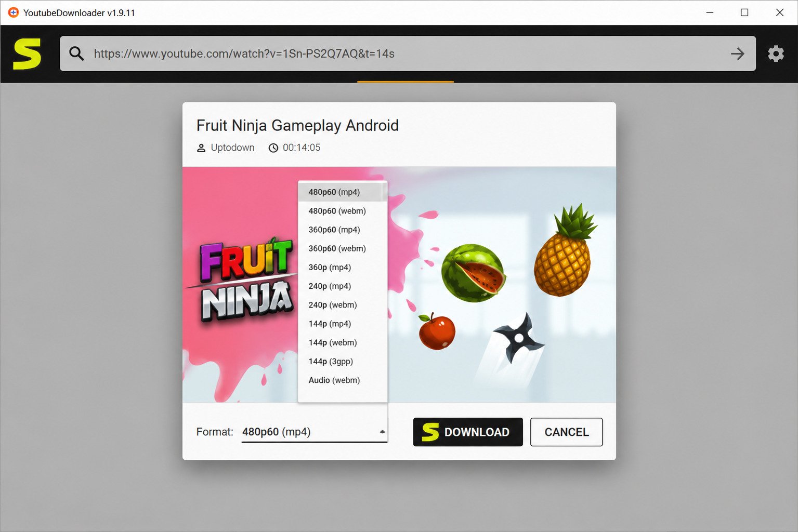Pick the 240p (mp4) format

[x=343, y=286]
